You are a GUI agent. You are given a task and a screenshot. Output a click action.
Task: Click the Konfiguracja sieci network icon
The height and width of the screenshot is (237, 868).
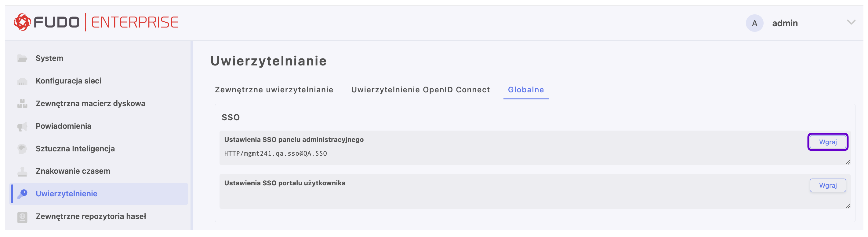coord(22,81)
